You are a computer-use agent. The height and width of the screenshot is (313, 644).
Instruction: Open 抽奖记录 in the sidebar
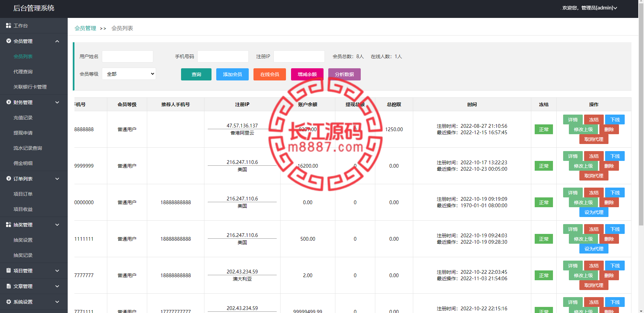[x=23, y=255]
